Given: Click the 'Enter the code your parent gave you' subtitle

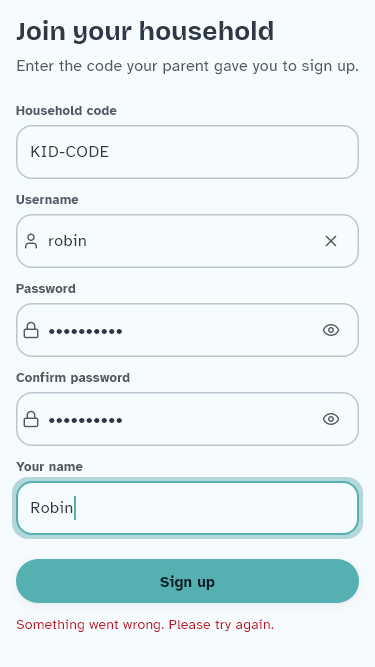Looking at the screenshot, I should point(188,66).
